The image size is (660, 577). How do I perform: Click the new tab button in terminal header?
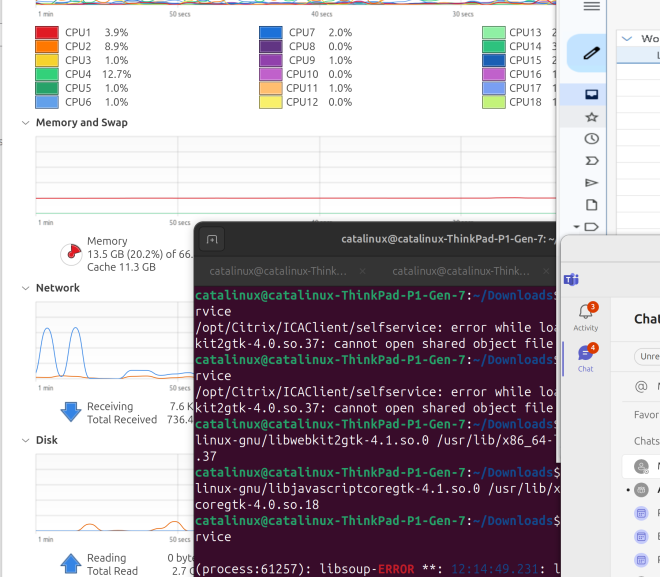pos(212,239)
